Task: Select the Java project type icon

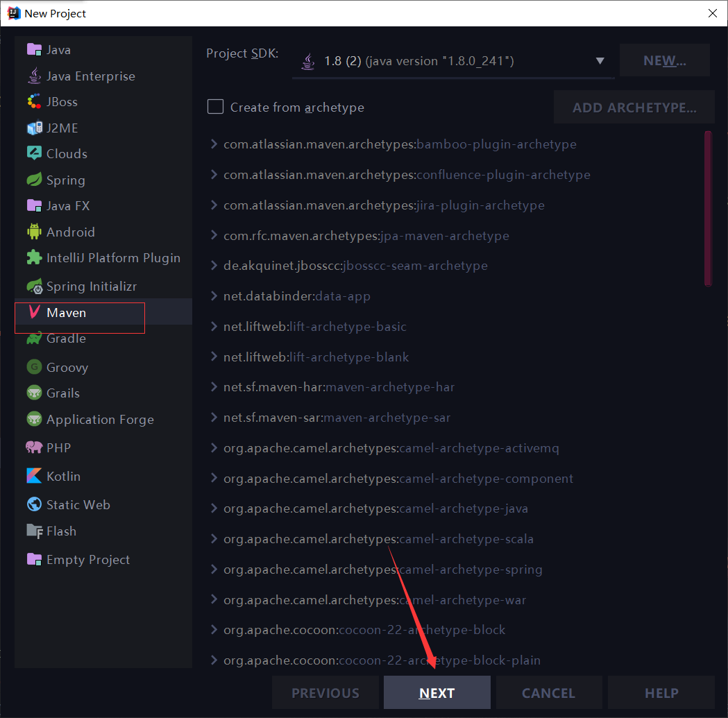Action: click(35, 50)
